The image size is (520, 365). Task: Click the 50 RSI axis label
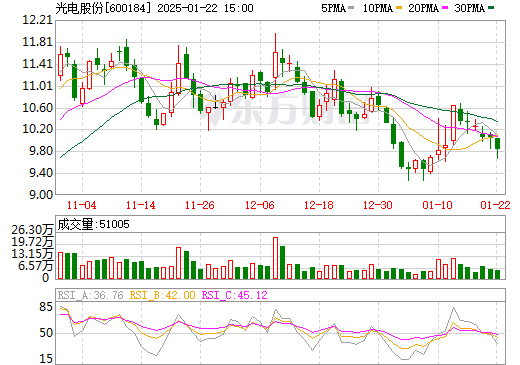46,333
